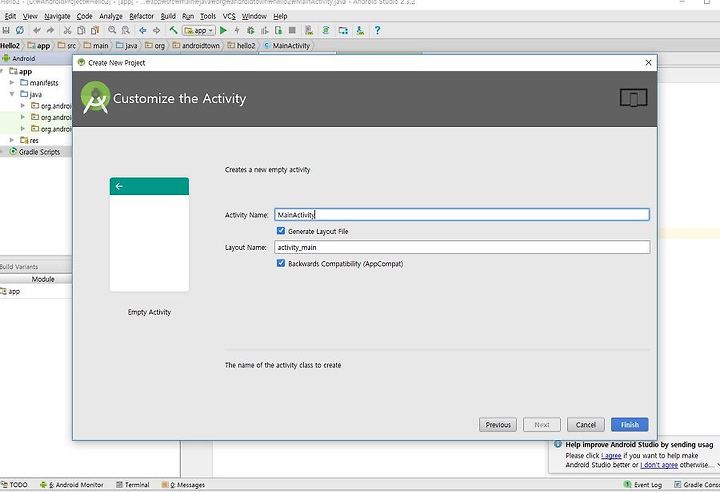Click the src breadcrumb folder
This screenshot has width=720, height=492.
(x=67, y=45)
